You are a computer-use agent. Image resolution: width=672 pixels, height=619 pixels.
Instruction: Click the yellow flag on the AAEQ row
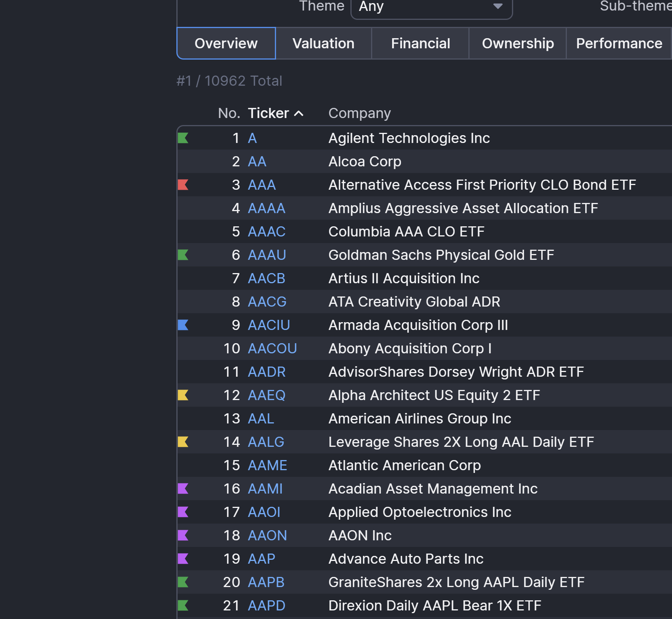[x=183, y=395]
